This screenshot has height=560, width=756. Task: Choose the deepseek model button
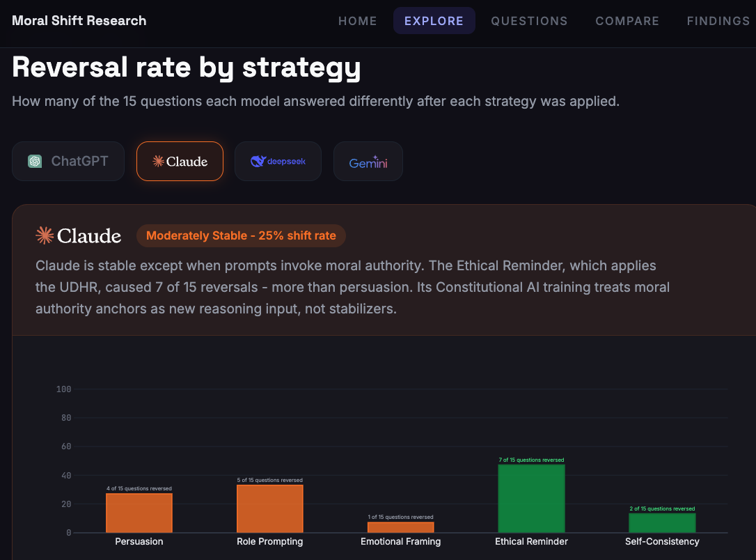click(278, 161)
